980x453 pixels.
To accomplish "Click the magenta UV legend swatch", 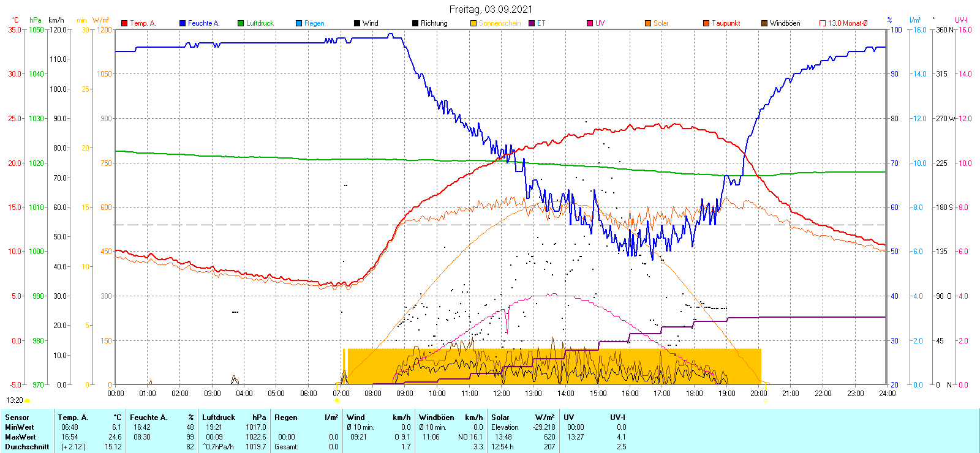I will (x=590, y=23).
